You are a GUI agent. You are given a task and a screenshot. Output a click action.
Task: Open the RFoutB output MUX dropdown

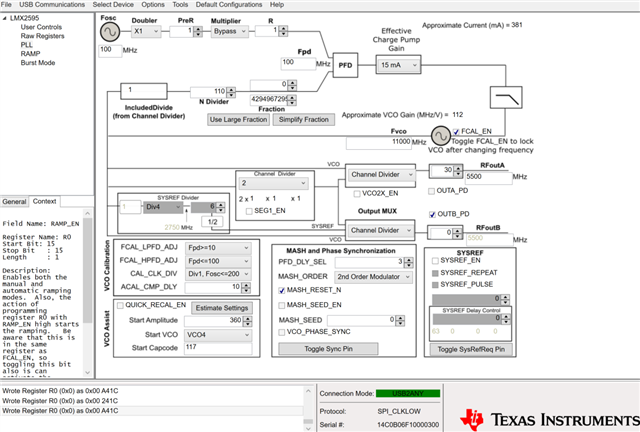coord(380,230)
